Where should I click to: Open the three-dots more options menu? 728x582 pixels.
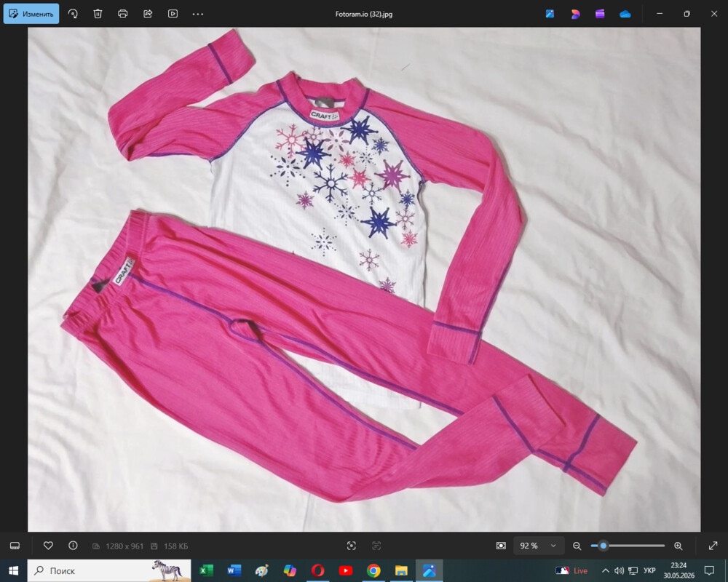(x=198, y=14)
